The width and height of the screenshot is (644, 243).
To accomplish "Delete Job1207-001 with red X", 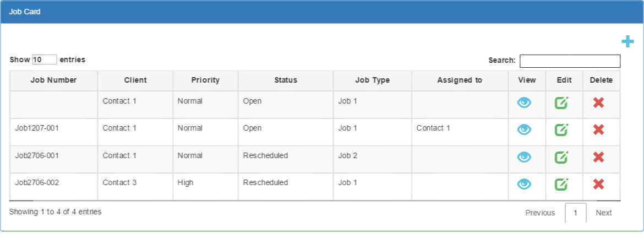I will 598,130.
